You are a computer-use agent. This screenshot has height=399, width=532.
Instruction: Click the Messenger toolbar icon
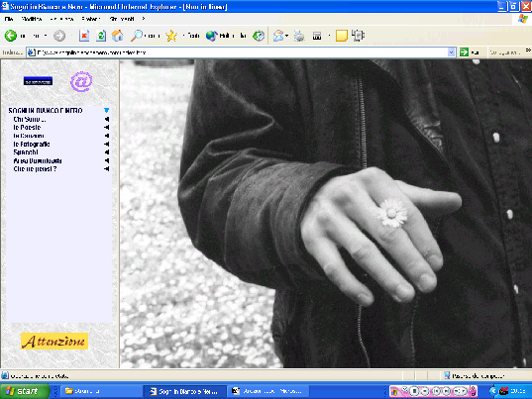click(358, 36)
